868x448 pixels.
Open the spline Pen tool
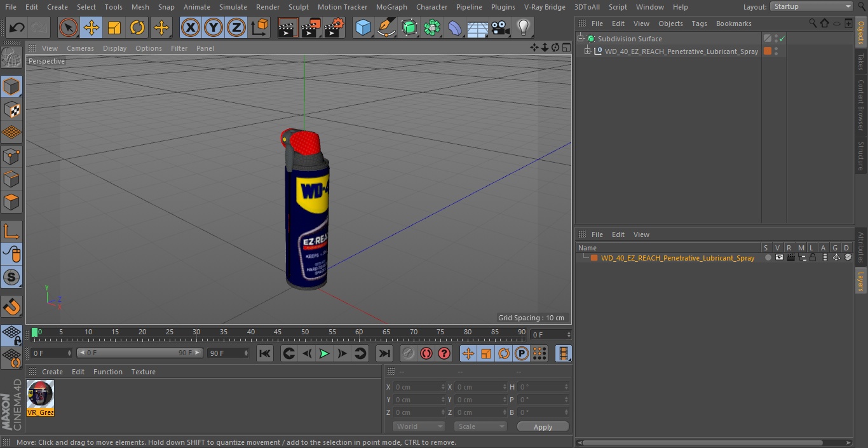(x=386, y=28)
